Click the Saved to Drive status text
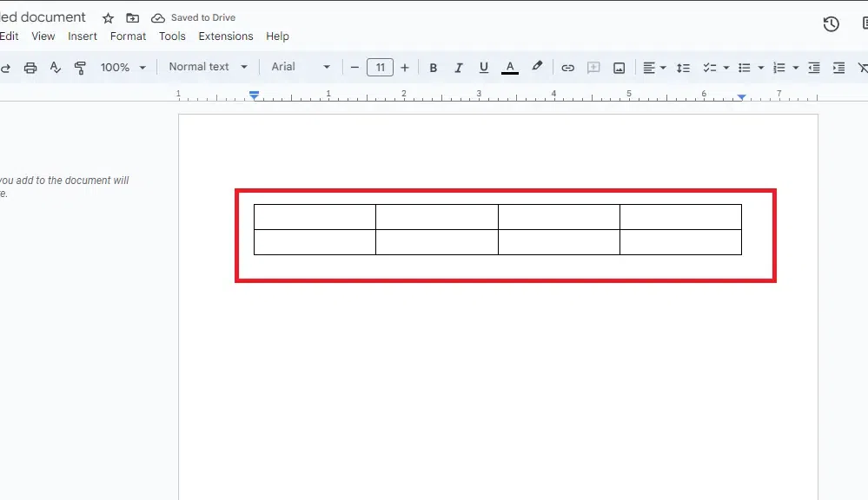Image resolution: width=868 pixels, height=500 pixels. point(203,17)
